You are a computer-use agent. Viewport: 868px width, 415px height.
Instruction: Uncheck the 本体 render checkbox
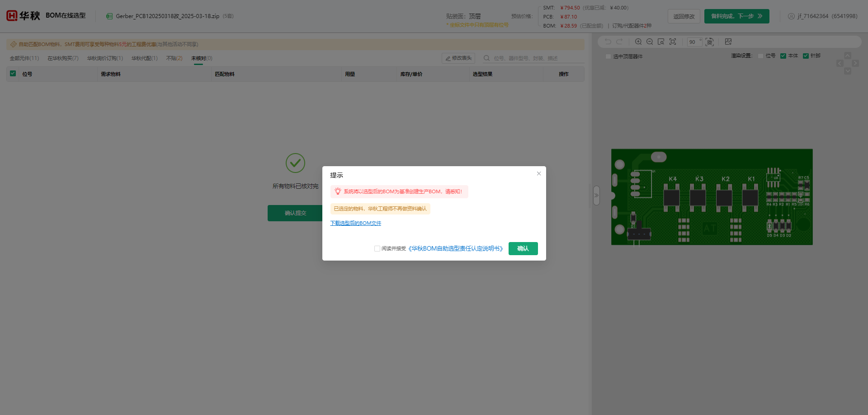click(783, 56)
